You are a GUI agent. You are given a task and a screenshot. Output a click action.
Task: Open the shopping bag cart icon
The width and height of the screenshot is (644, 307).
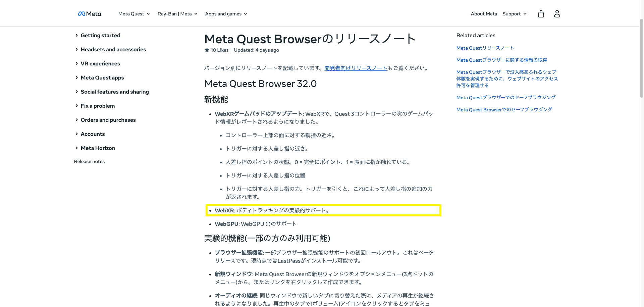point(541,14)
